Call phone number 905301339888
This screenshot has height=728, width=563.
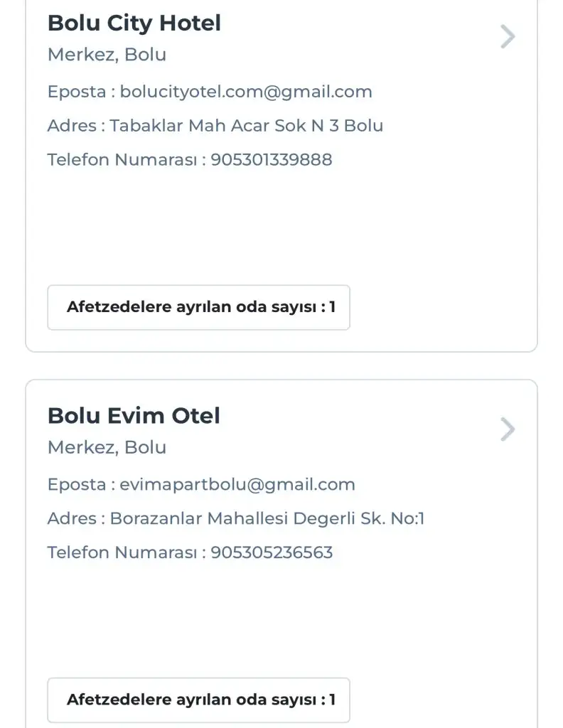click(x=272, y=160)
